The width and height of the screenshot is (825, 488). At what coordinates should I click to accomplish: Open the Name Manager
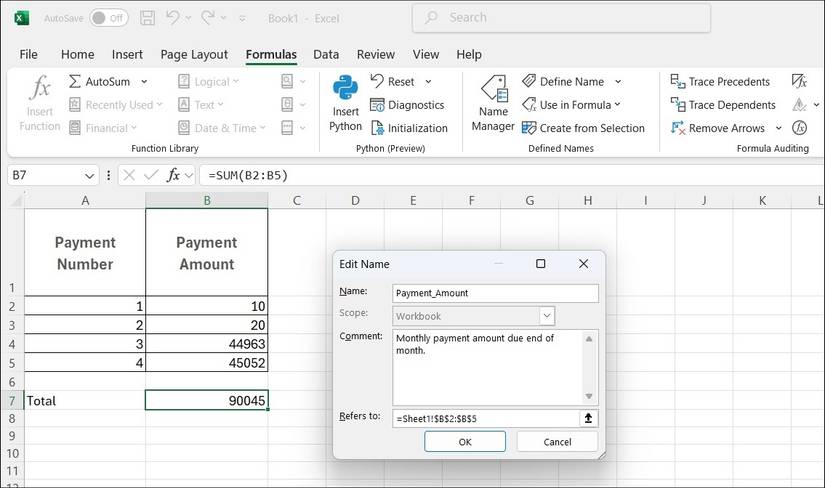tap(493, 103)
